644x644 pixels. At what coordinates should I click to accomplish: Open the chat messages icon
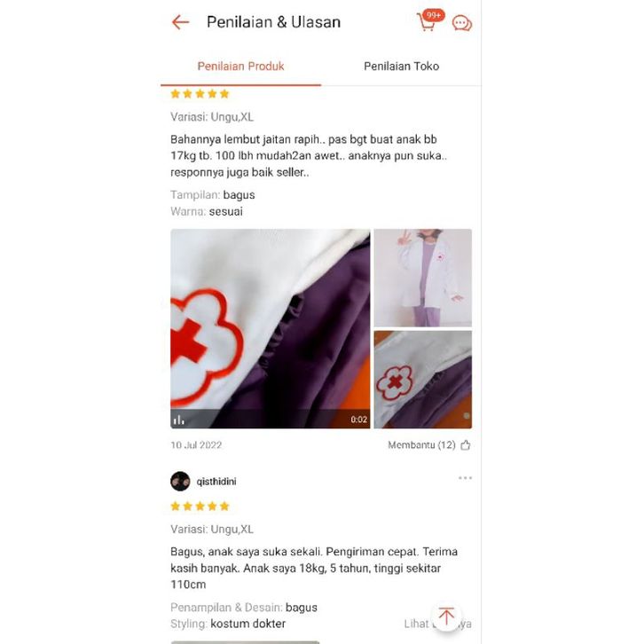(462, 23)
